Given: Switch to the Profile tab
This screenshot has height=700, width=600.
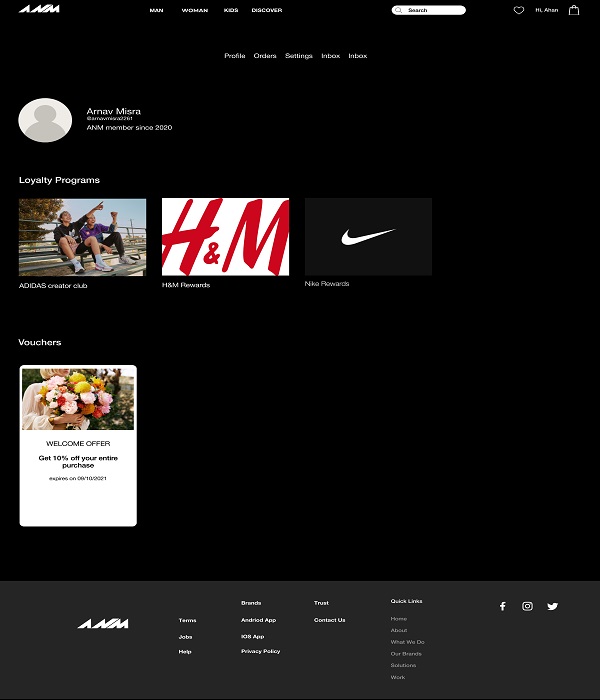Looking at the screenshot, I should (235, 56).
